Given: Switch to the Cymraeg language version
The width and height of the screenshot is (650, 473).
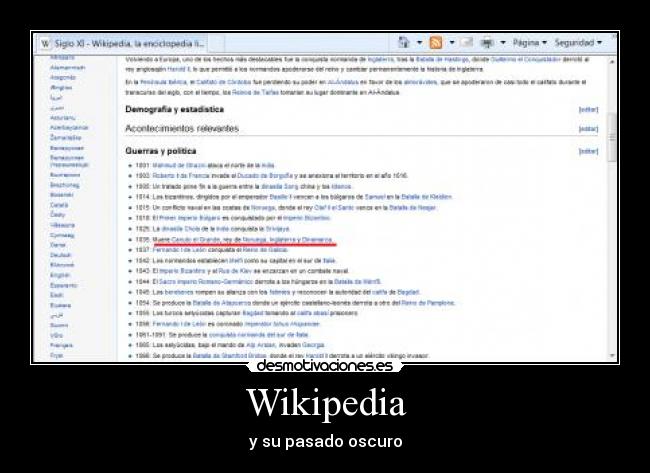Looking at the screenshot, I should tap(62, 235).
